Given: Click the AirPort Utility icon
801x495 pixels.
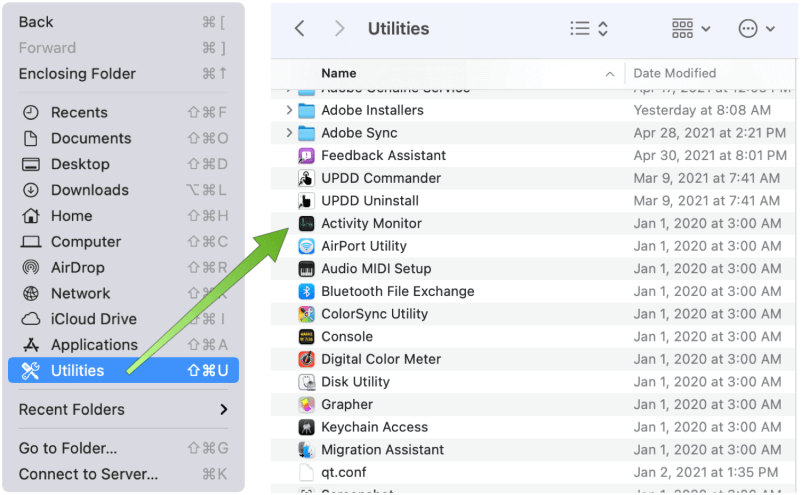Looking at the screenshot, I should 307,246.
